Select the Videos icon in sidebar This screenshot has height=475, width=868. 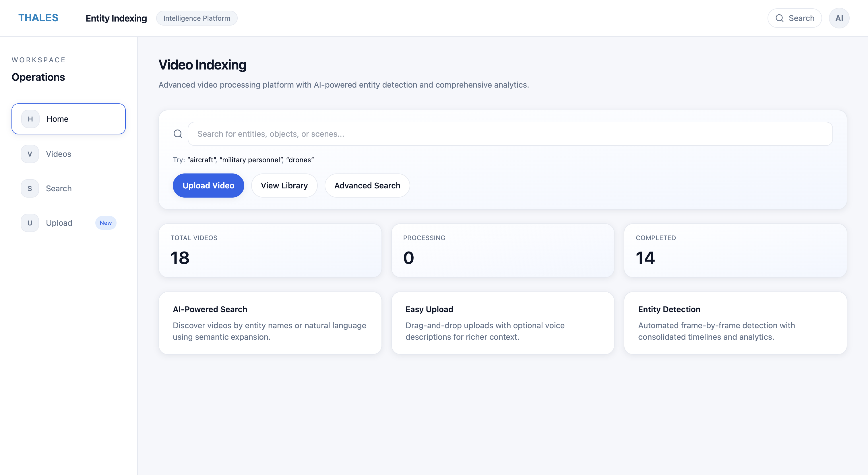click(30, 154)
